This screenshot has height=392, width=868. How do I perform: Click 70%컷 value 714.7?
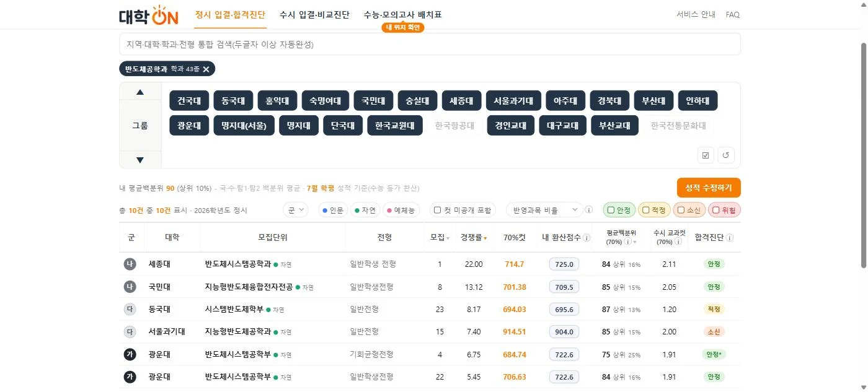pyautogui.click(x=514, y=264)
